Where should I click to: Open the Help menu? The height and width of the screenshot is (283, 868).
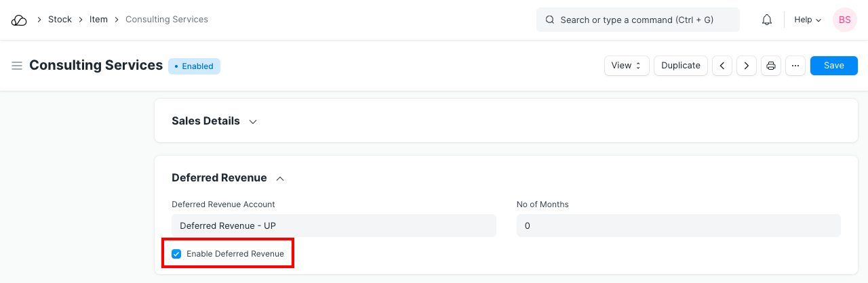click(808, 20)
